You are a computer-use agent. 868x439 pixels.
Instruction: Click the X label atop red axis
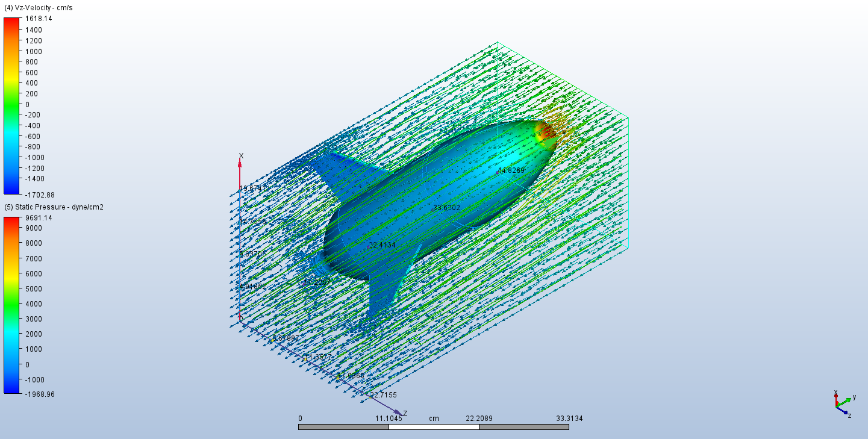[x=241, y=156]
